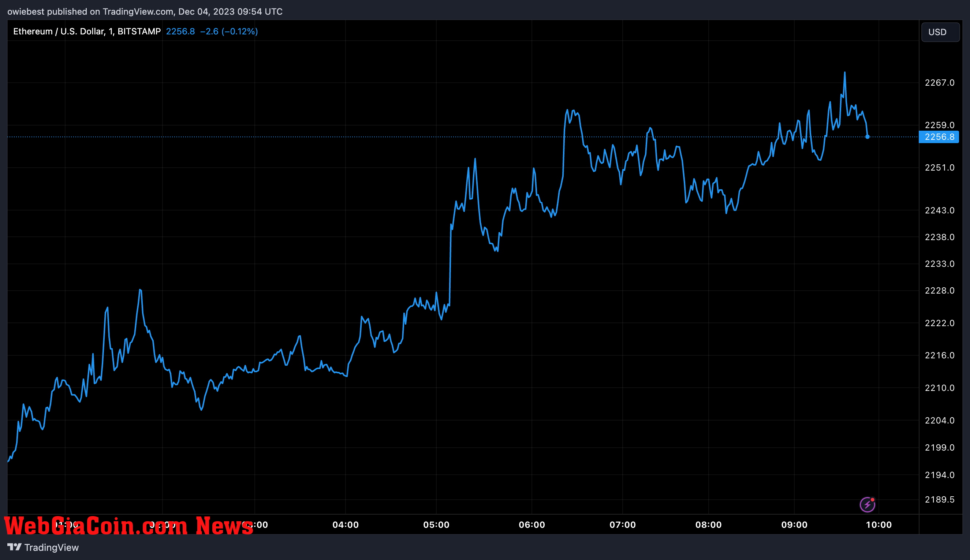The width and height of the screenshot is (970, 560).
Task: Click the 2256.8 last price in the header
Action: (x=180, y=31)
